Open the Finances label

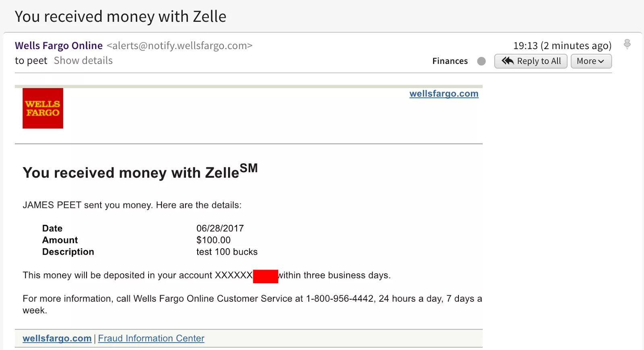(x=450, y=61)
